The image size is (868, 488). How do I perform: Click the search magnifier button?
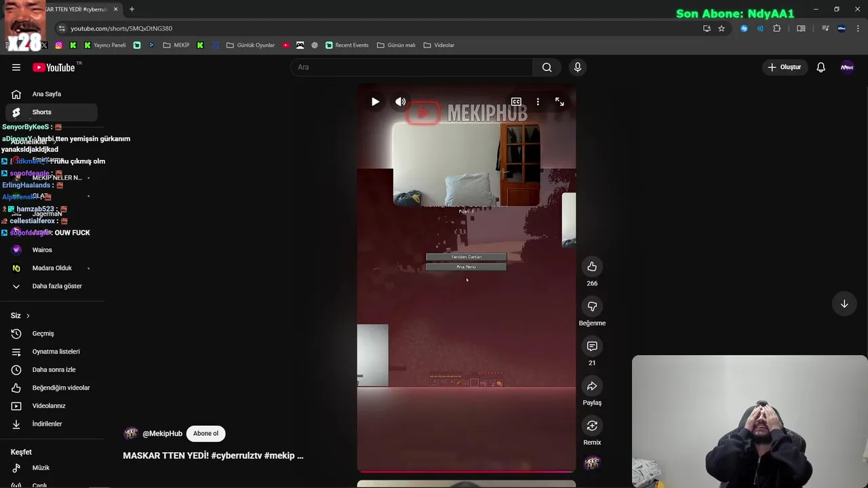point(547,67)
